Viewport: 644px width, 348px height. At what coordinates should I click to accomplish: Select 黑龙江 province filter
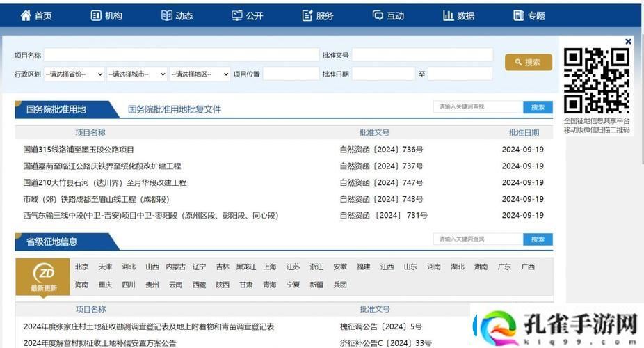pyautogui.click(x=246, y=267)
